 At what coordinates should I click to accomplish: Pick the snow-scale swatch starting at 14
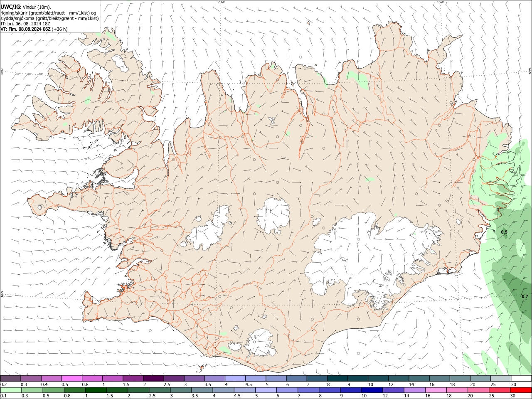coord(419,378)
